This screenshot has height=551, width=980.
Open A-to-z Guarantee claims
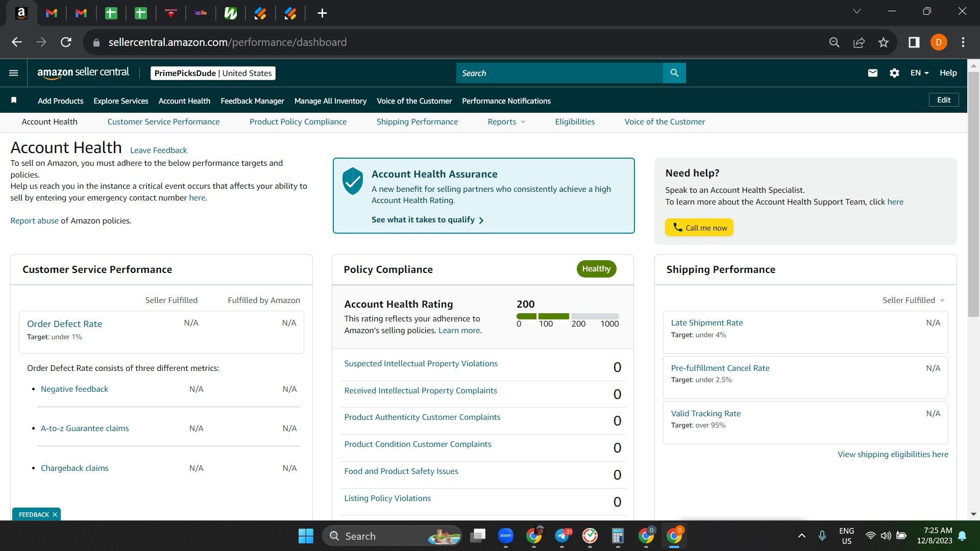pos(85,428)
